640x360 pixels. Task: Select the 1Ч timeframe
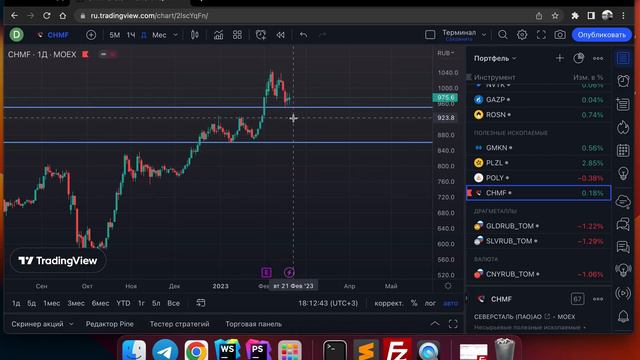click(x=131, y=35)
